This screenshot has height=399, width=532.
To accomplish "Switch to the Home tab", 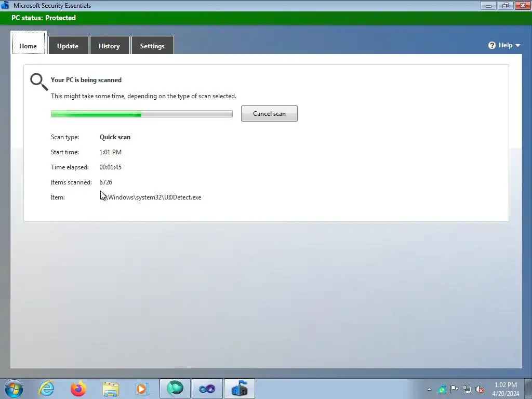I will pyautogui.click(x=28, y=43).
